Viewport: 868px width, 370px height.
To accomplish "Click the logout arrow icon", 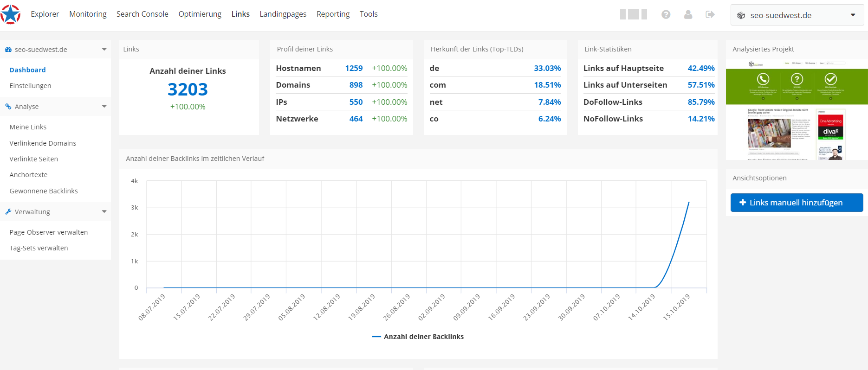I will point(710,15).
